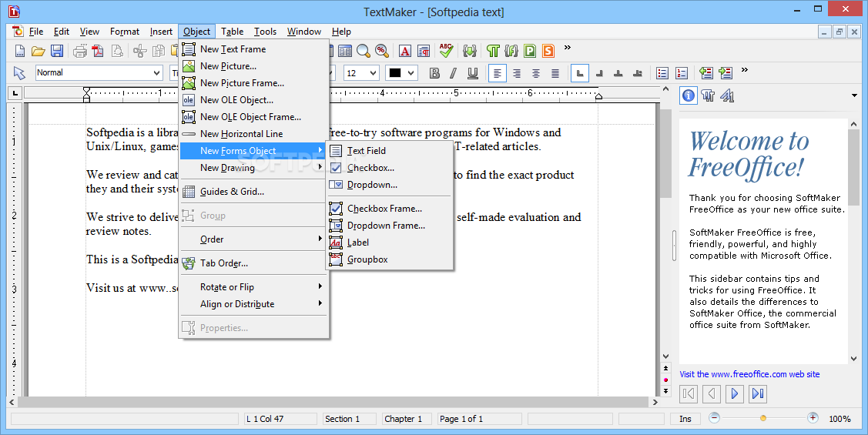Expand the Rotate or Flip submenu

[x=254, y=286]
